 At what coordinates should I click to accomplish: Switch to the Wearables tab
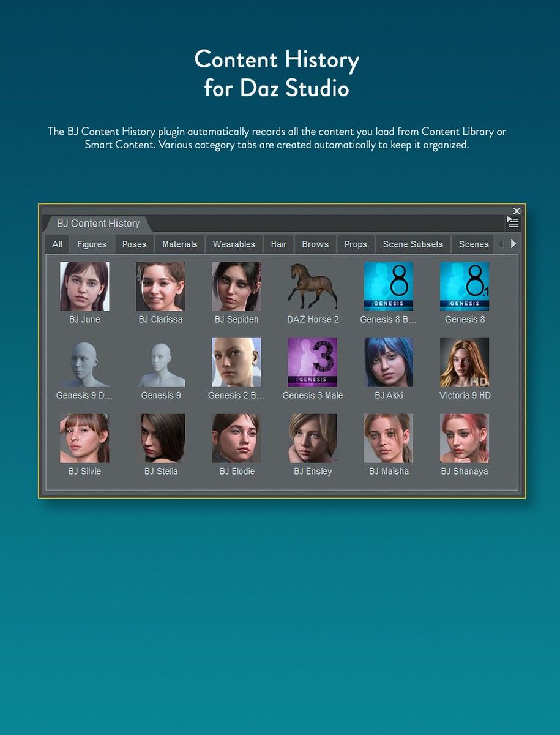tap(234, 244)
